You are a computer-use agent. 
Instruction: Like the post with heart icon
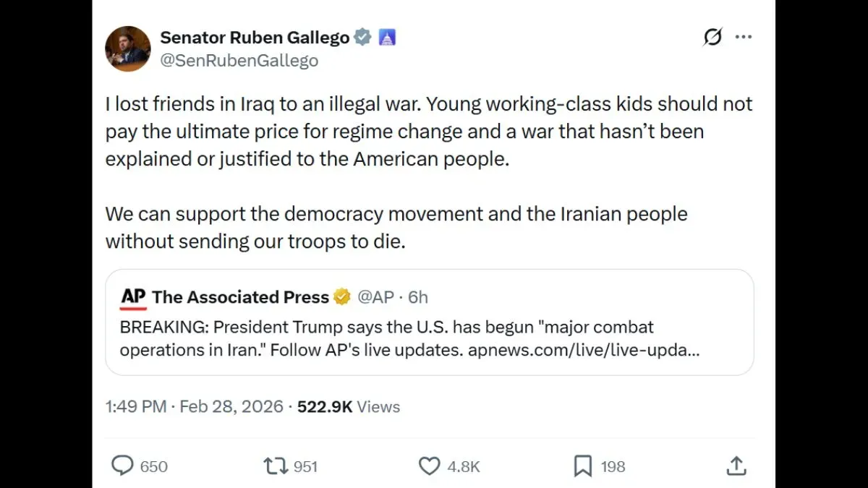(430, 466)
